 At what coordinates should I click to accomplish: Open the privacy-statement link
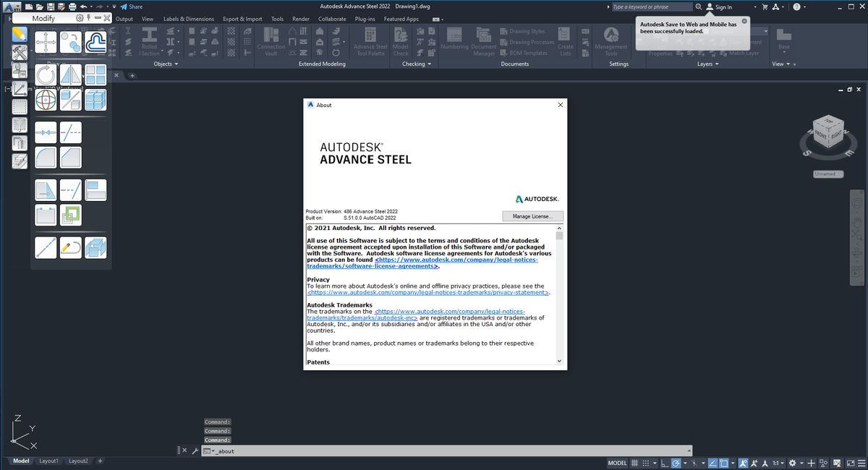(x=428, y=293)
